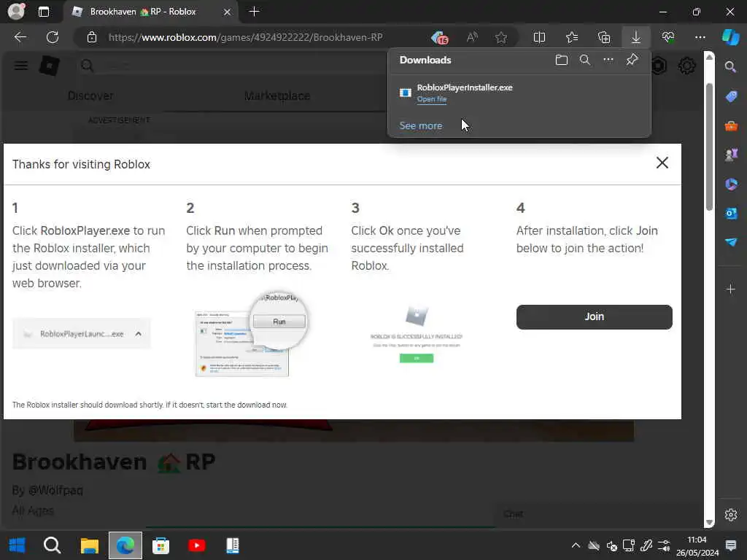Image resolution: width=747 pixels, height=560 pixels.
Task: Open Collections icon
Action: pyautogui.click(x=603, y=37)
